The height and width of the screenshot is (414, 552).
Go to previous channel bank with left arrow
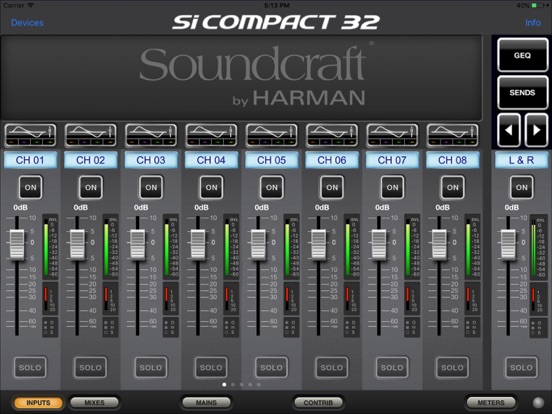pos(509,130)
